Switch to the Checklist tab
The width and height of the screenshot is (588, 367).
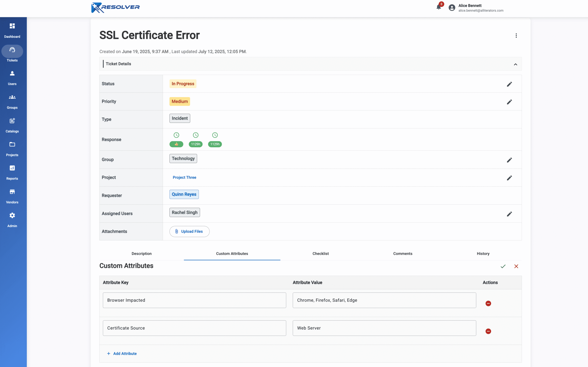(x=320, y=253)
